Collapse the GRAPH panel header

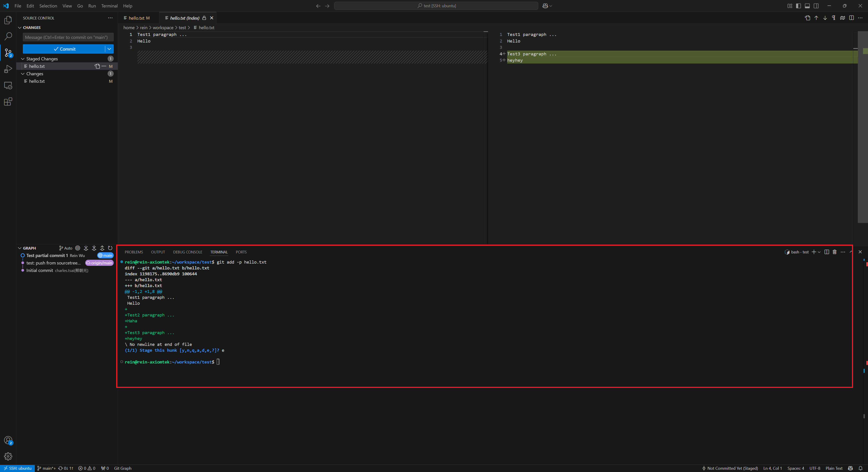(19, 248)
